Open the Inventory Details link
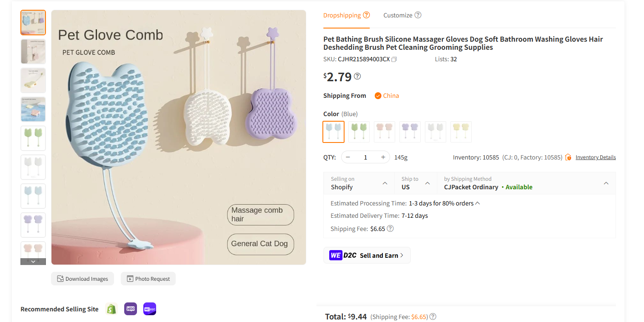The image size is (644, 322). (596, 157)
